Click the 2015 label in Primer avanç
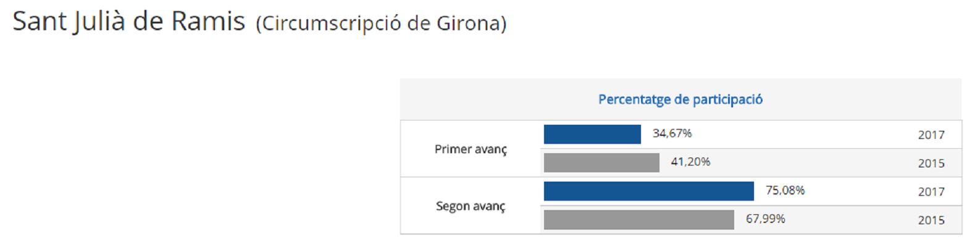The image size is (980, 247). (x=931, y=164)
